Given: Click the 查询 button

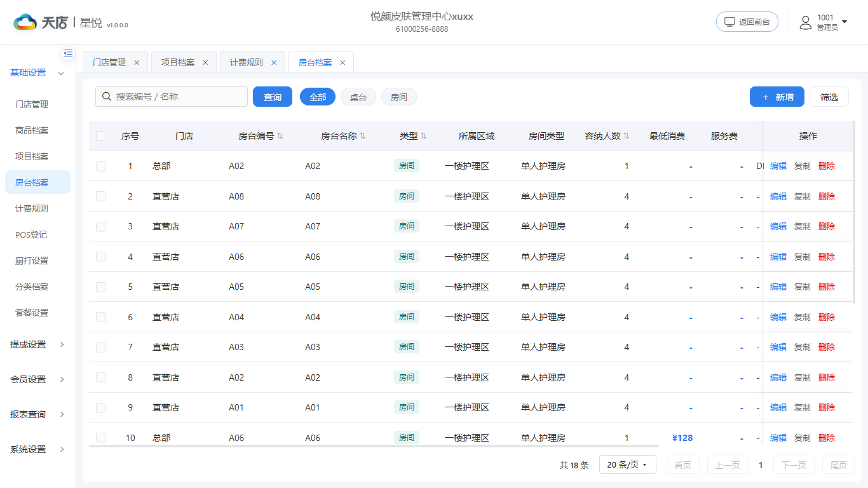Looking at the screenshot, I should click(x=273, y=97).
